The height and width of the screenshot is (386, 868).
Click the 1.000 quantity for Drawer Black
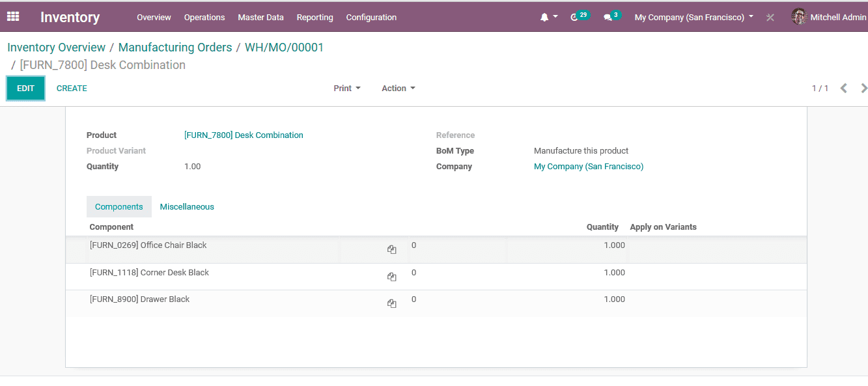(x=614, y=299)
